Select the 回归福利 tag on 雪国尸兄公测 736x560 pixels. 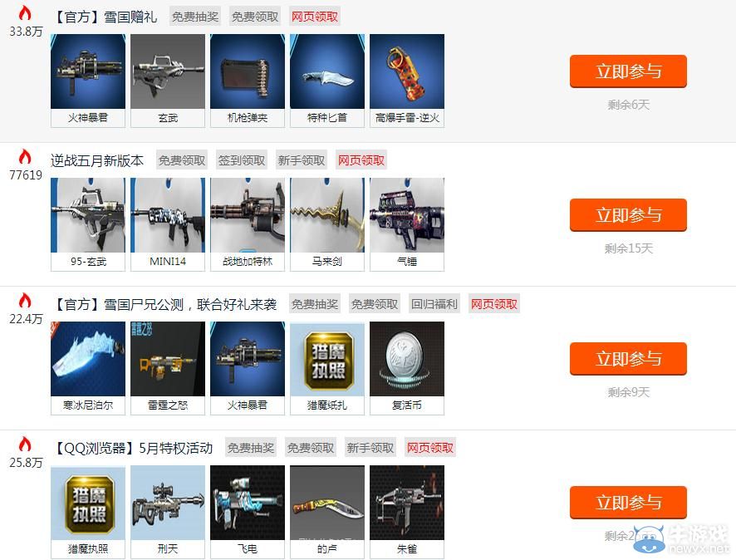tap(434, 304)
